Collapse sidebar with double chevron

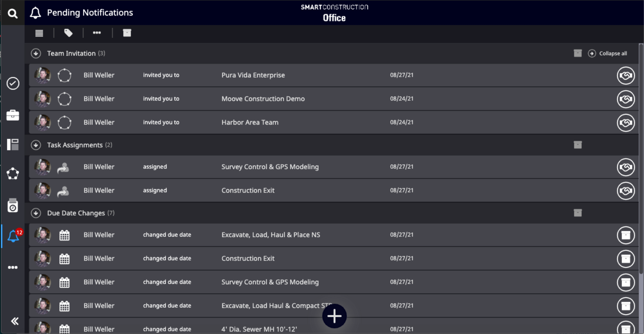coord(14,321)
